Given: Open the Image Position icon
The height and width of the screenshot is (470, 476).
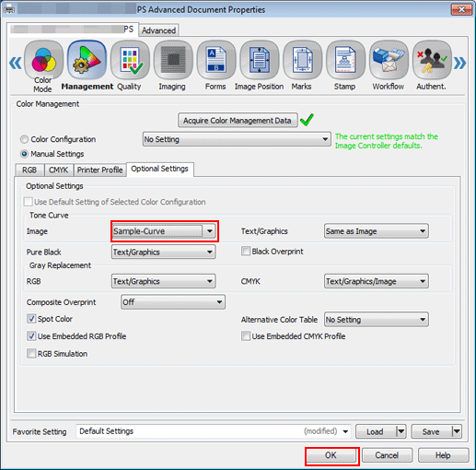Looking at the screenshot, I should (260, 60).
